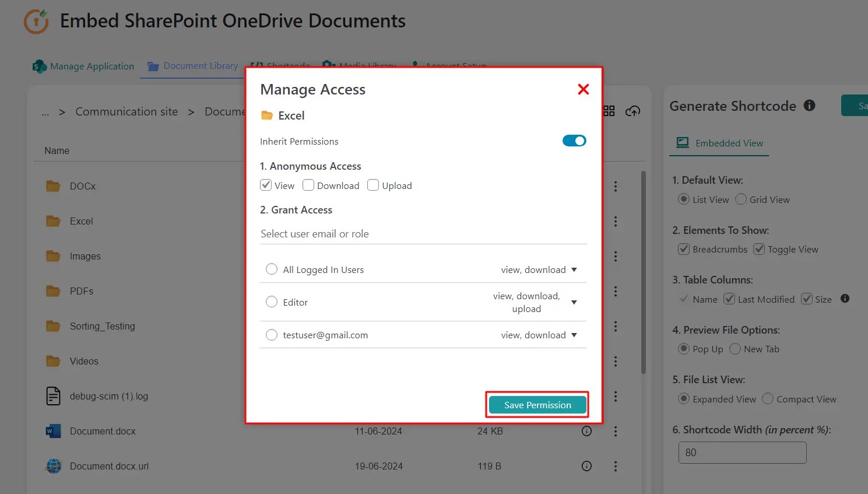Uncheck anonymous View access checkbox
868x494 pixels.
266,185
